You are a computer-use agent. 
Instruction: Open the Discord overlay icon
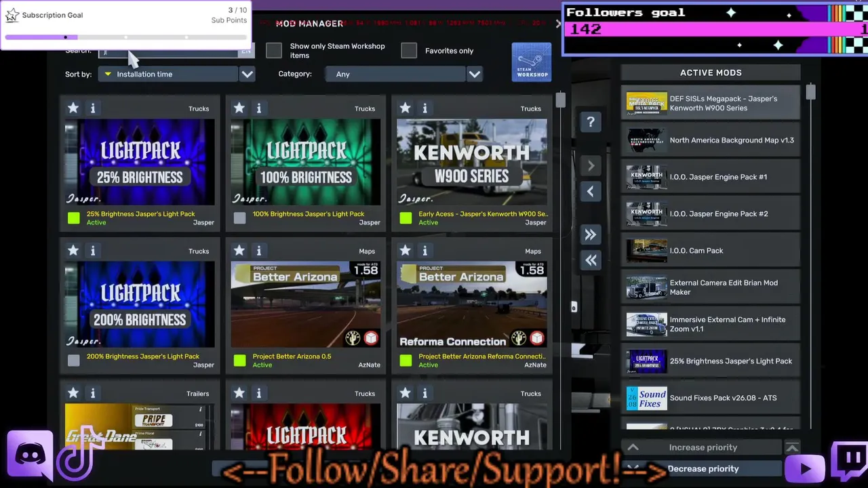click(x=31, y=454)
